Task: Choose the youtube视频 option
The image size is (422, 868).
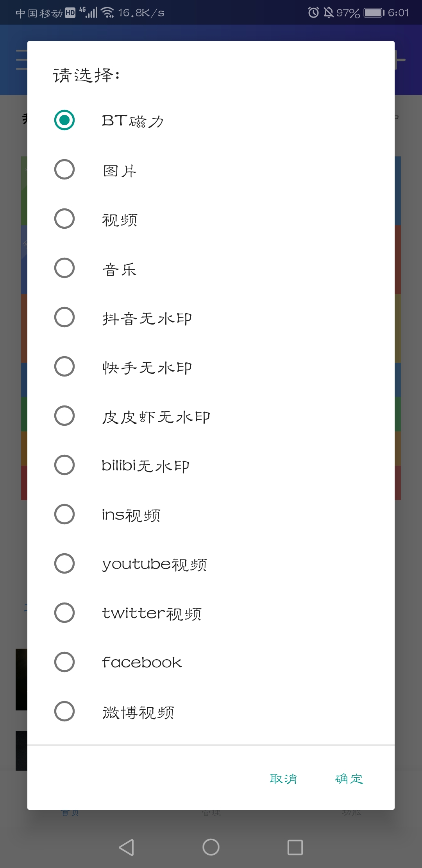Action: coord(64,563)
